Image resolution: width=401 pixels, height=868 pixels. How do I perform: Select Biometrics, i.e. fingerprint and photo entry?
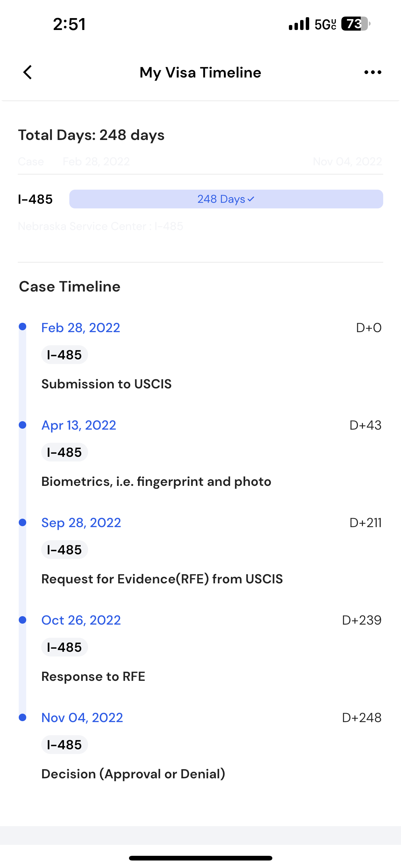click(x=156, y=481)
